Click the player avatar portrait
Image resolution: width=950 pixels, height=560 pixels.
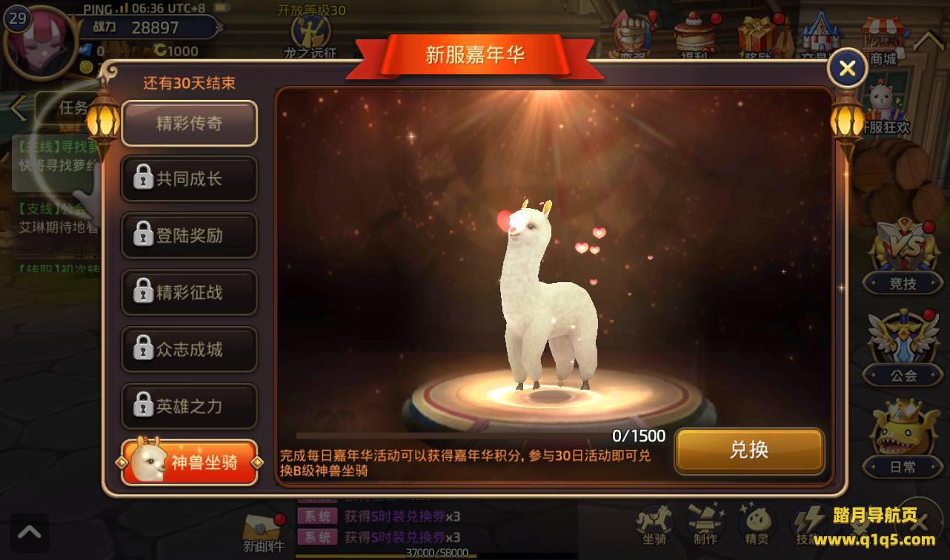pos(41,41)
